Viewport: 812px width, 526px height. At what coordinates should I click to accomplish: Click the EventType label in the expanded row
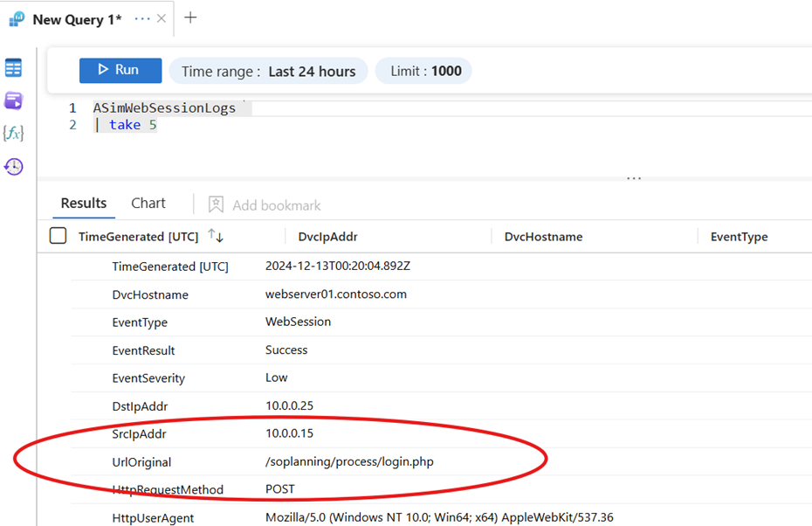pos(140,322)
